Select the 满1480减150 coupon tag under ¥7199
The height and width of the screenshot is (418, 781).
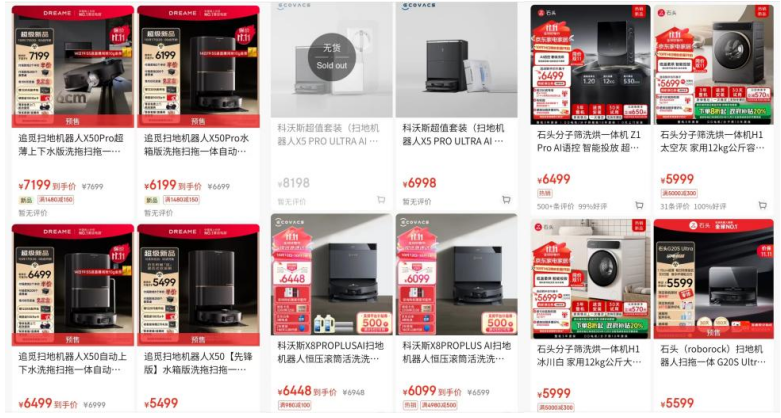tap(56, 199)
